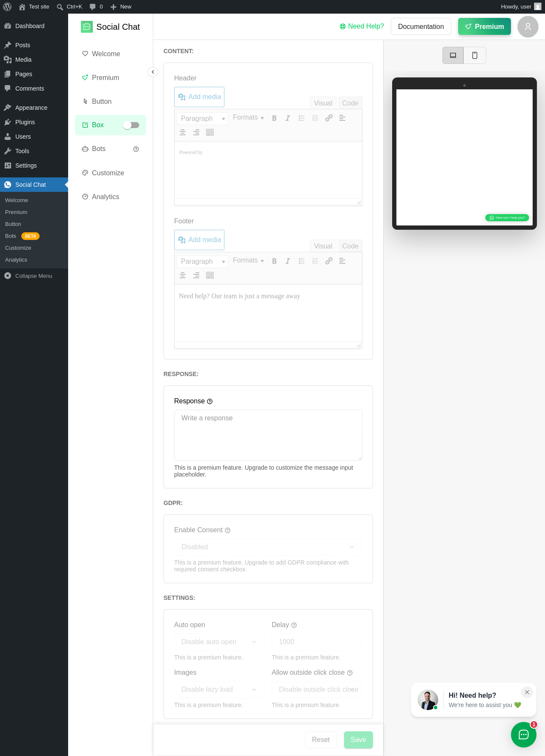Switch Footer editor to Code tab
Screen dimensions: 545x756
pyautogui.click(x=350, y=246)
